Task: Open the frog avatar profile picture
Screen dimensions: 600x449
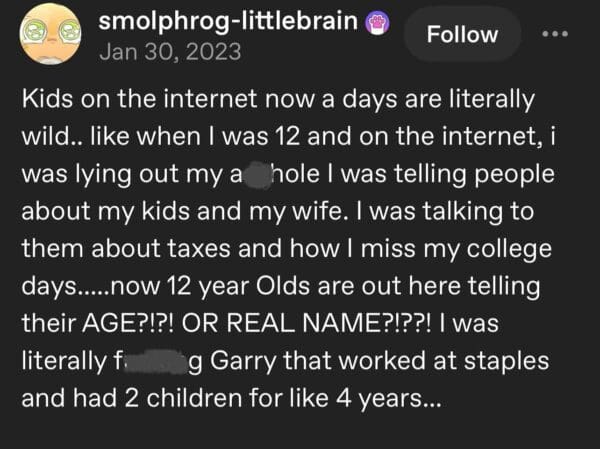Action: (x=50, y=33)
